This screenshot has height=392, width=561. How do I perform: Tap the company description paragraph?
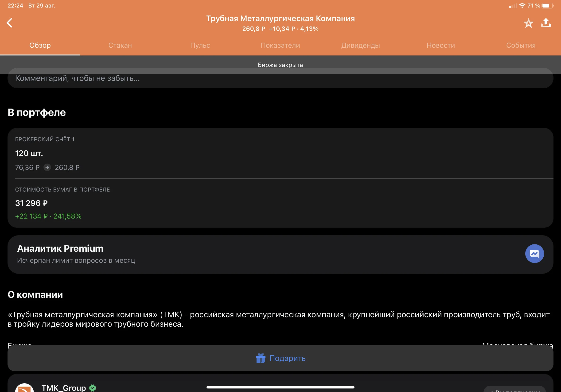click(279, 319)
